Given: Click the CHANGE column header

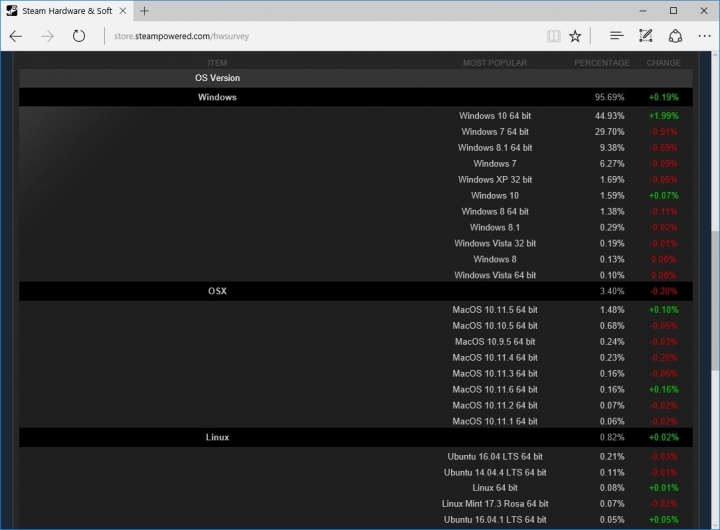Looking at the screenshot, I should pyautogui.click(x=664, y=63).
